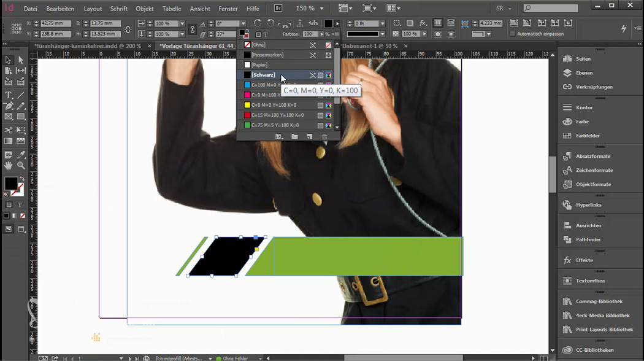This screenshot has height=361, width=644.
Task: Select the Note tool
Action: click(8, 155)
